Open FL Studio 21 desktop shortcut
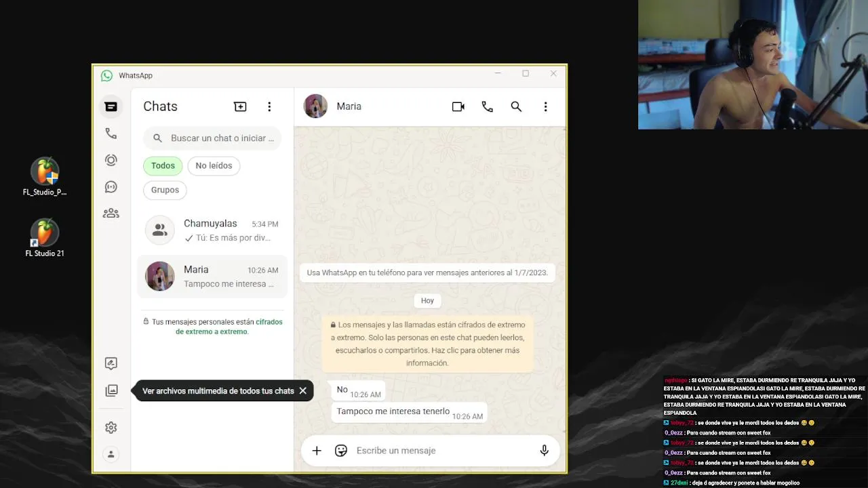The height and width of the screenshot is (488, 868). (45, 238)
